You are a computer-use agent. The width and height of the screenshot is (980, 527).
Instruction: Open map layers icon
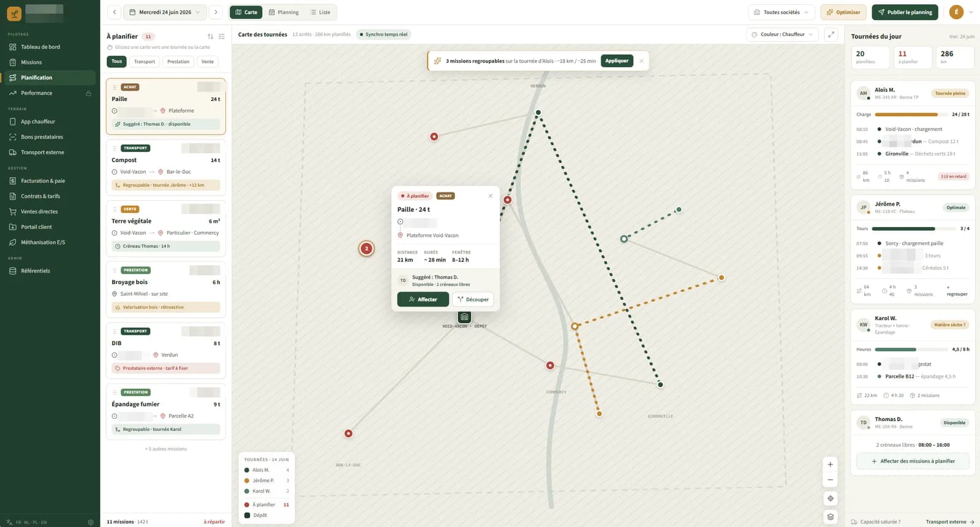[x=831, y=517]
